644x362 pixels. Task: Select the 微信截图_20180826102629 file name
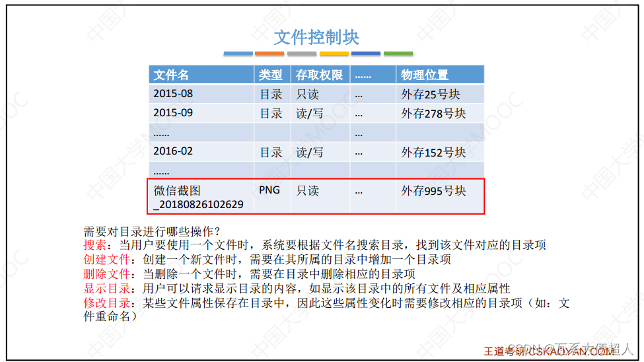coord(198,198)
